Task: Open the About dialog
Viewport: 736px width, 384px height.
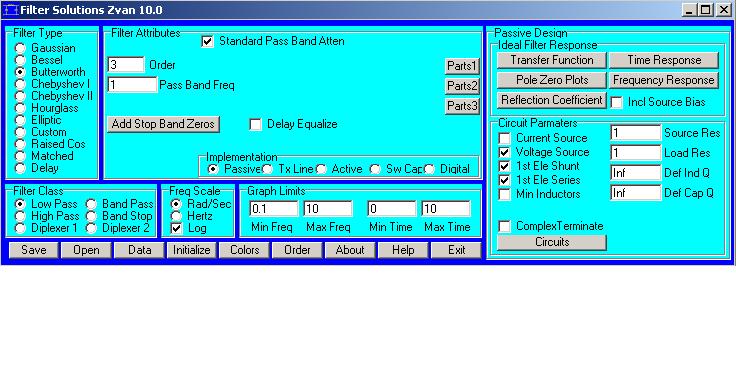Action: point(350,250)
